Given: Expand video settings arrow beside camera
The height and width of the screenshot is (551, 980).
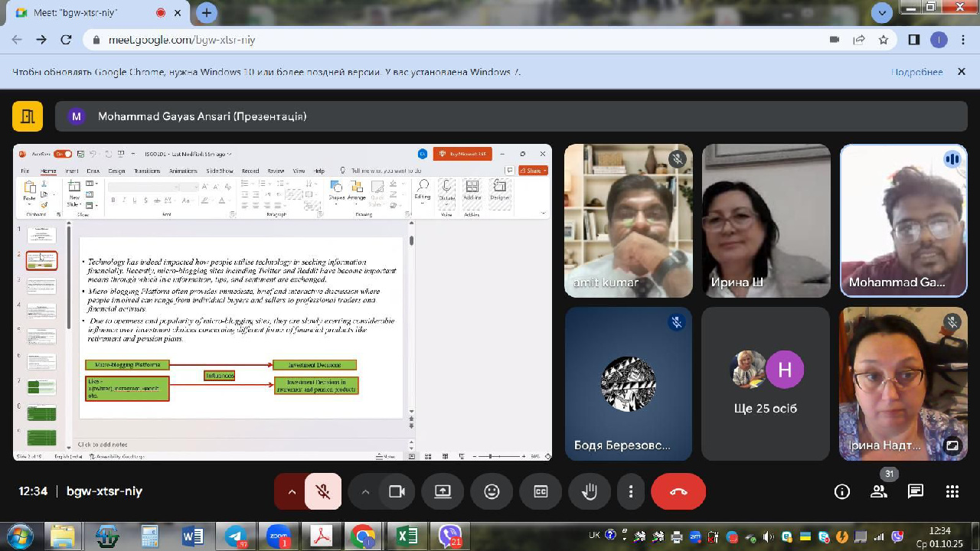Looking at the screenshot, I should click(365, 491).
